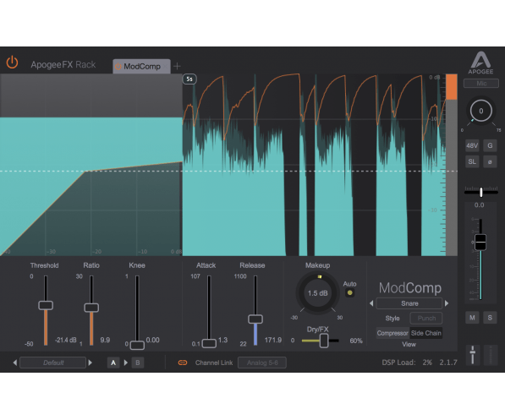
Task: Click the version number 2.1.7
Action: tap(448, 363)
